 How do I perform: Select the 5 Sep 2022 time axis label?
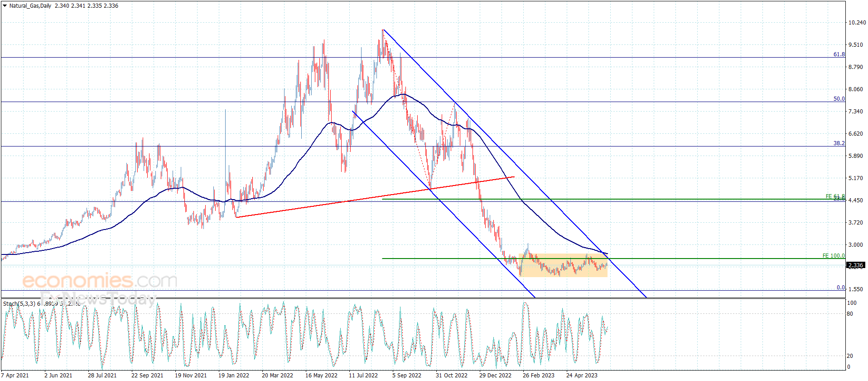coord(407,375)
